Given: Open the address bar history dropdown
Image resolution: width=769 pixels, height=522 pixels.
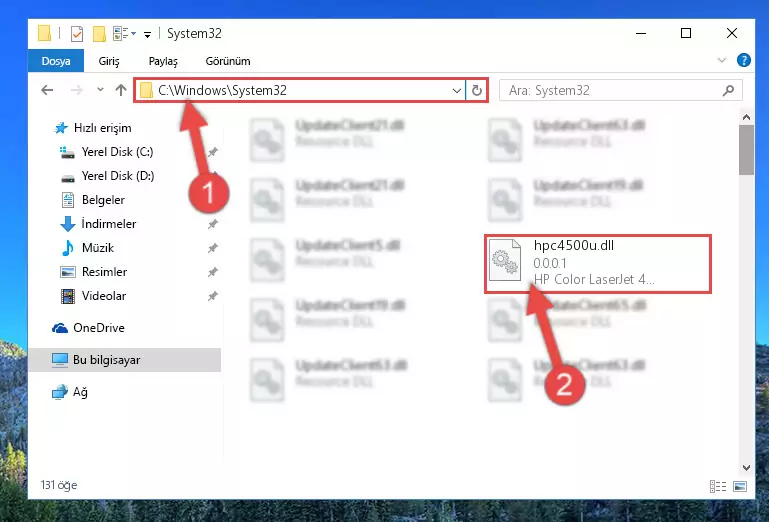Looking at the screenshot, I should coord(457,91).
